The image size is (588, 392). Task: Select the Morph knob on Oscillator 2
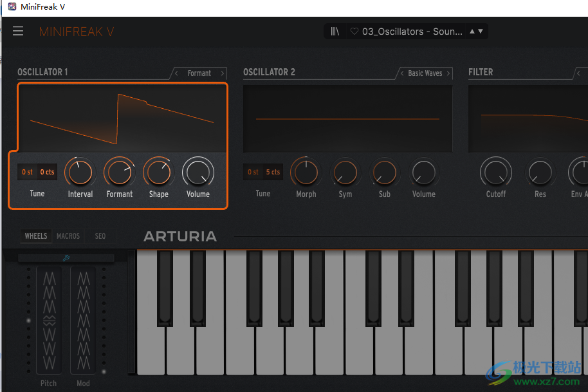(306, 173)
